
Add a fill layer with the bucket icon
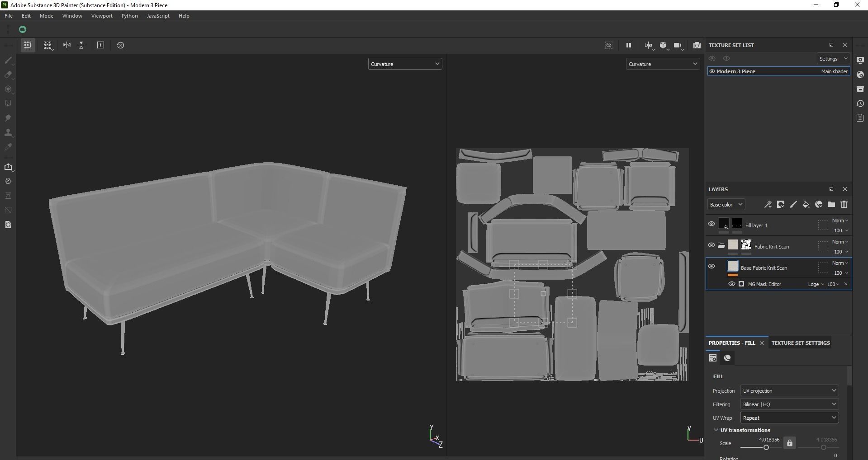(x=806, y=205)
